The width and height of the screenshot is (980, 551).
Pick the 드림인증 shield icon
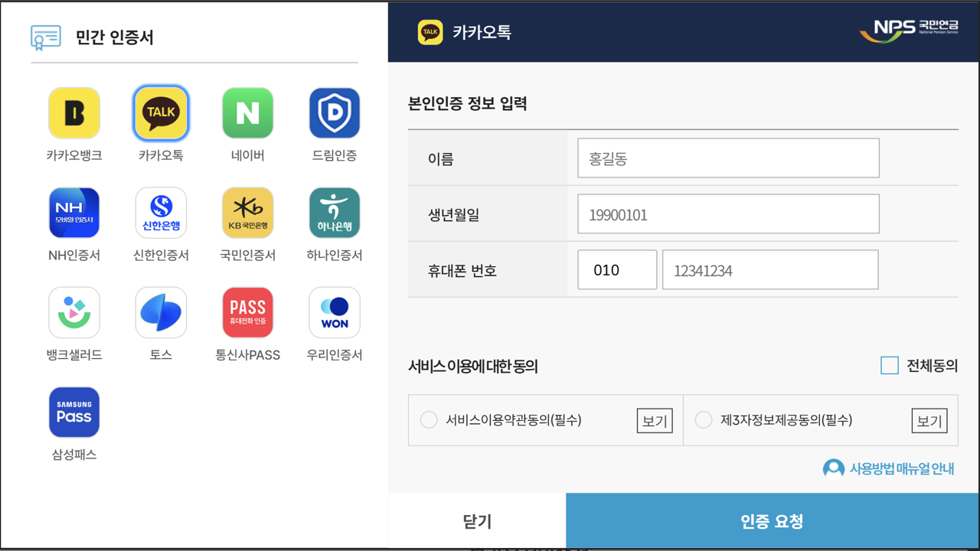coord(335,113)
